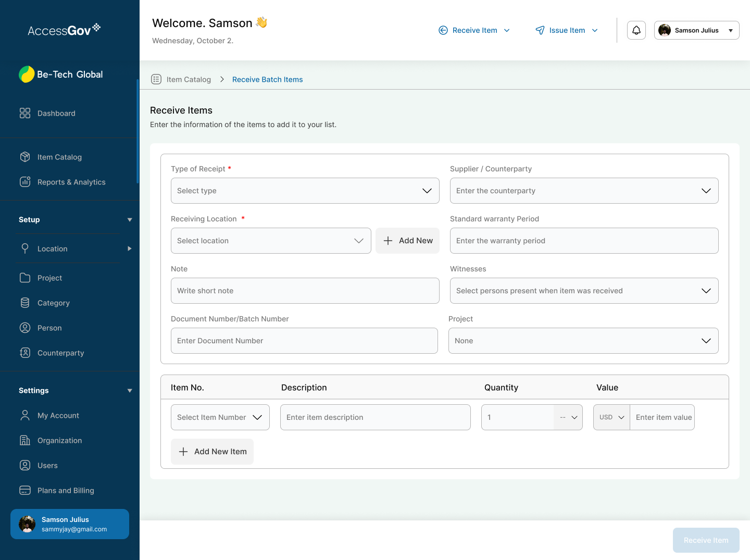Open Organization settings in sidebar
This screenshot has height=560, width=750.
point(60,440)
